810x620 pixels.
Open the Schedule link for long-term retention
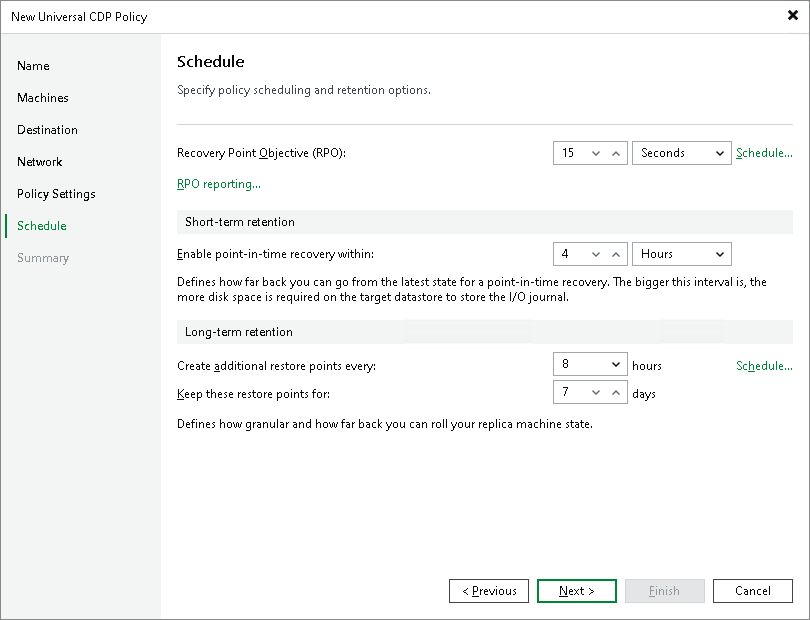(x=763, y=365)
